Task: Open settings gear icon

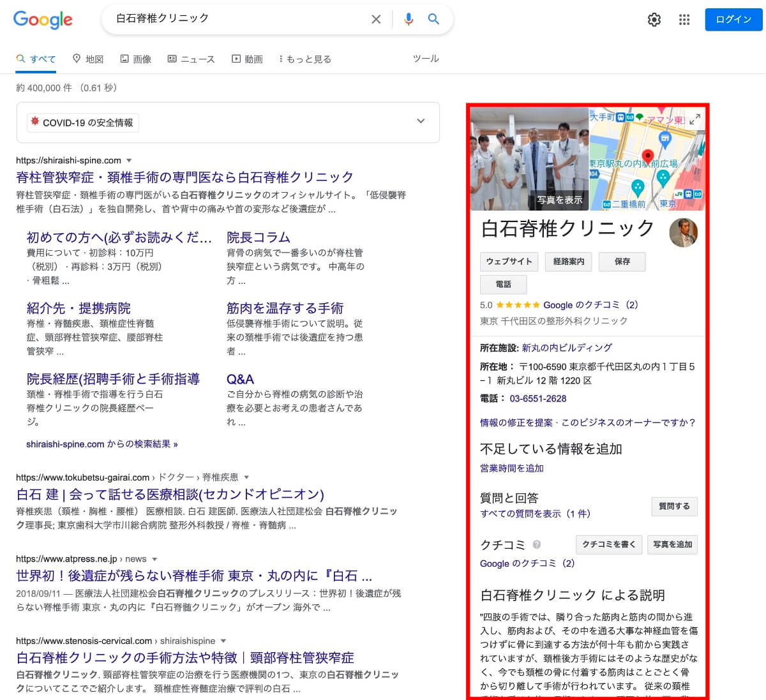Action: click(654, 20)
